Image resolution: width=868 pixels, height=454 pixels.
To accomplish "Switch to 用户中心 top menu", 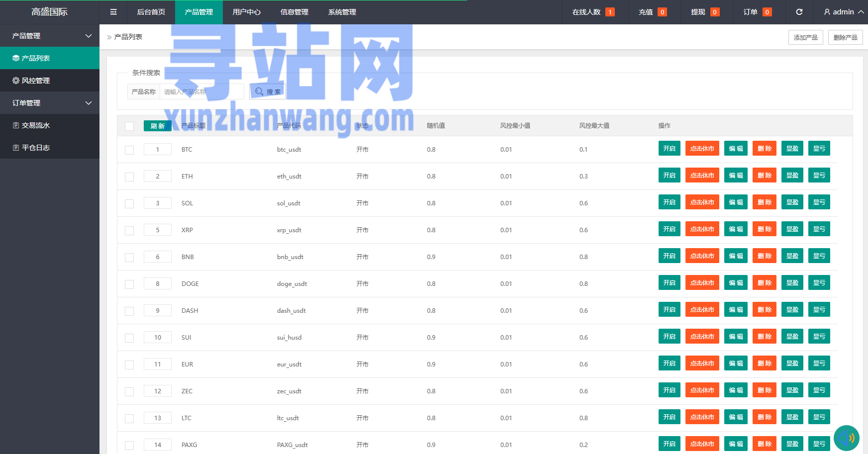I will [246, 12].
